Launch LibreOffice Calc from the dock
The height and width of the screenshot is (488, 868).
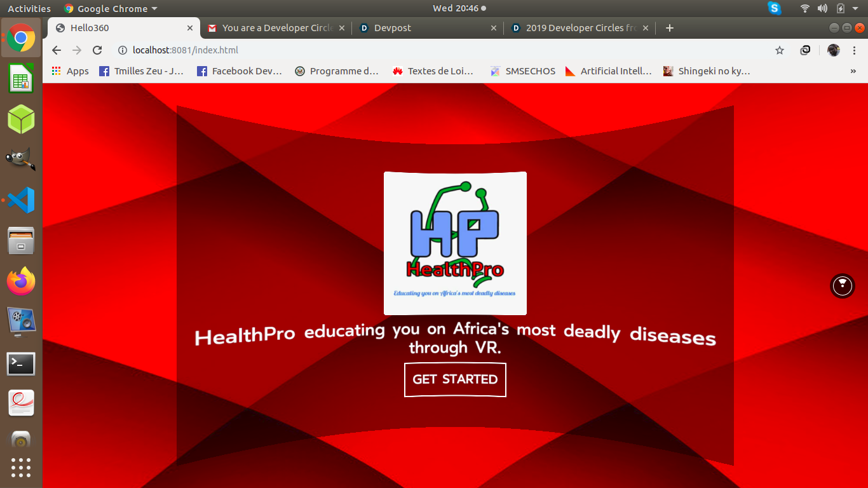(21, 79)
